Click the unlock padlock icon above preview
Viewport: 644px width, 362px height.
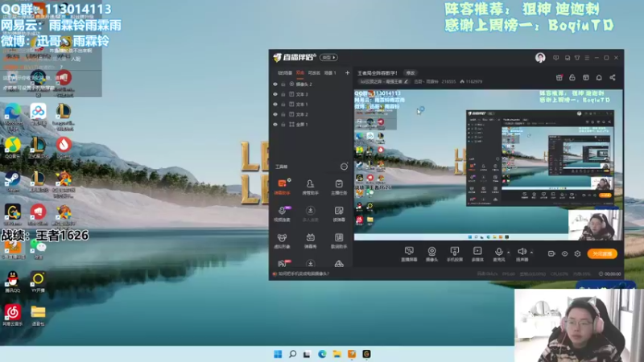572,77
